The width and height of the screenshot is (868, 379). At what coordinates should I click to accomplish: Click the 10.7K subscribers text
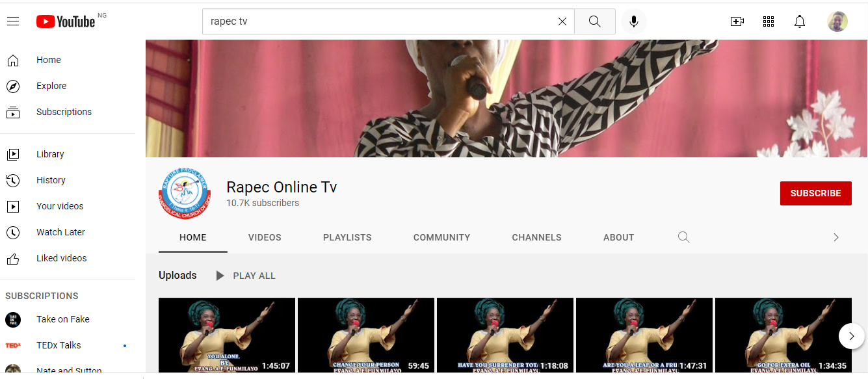pyautogui.click(x=263, y=203)
